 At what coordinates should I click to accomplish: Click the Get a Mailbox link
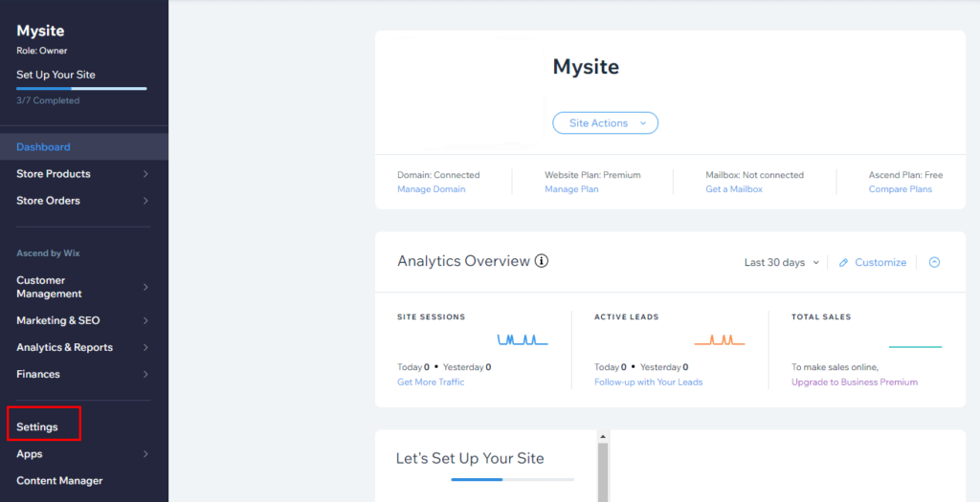pos(733,189)
